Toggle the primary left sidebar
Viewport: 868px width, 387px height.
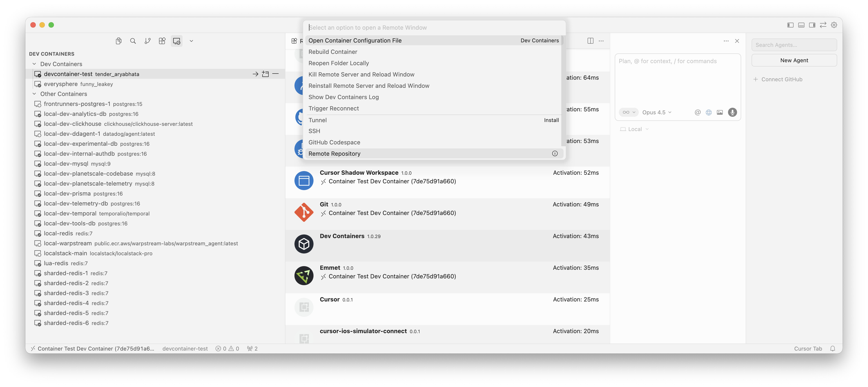tap(791, 25)
